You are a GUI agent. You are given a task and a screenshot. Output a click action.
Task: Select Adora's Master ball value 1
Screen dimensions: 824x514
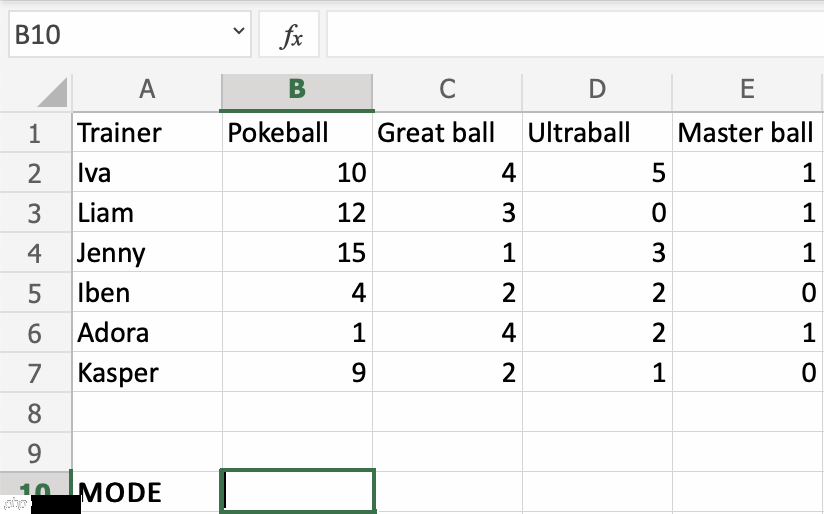coord(747,332)
